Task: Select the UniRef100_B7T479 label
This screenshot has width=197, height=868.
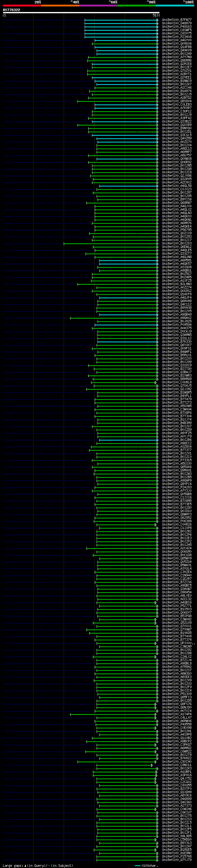Action: [177, 399]
